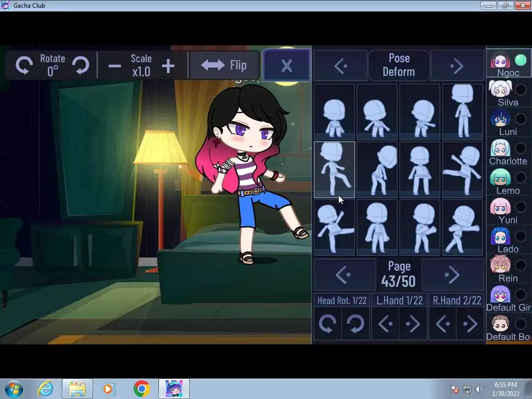Open the taskbar clock showing 6:55 PM
This screenshot has height=399, width=532.
click(506, 389)
